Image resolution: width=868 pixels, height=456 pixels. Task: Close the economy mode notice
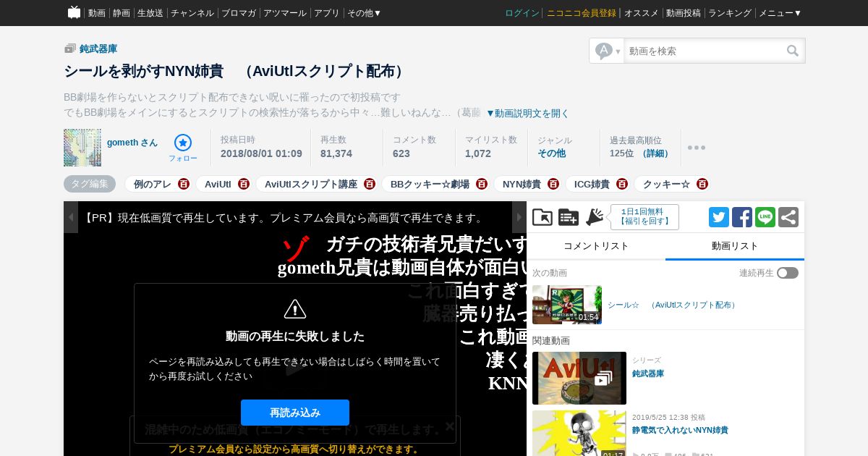coord(449,426)
